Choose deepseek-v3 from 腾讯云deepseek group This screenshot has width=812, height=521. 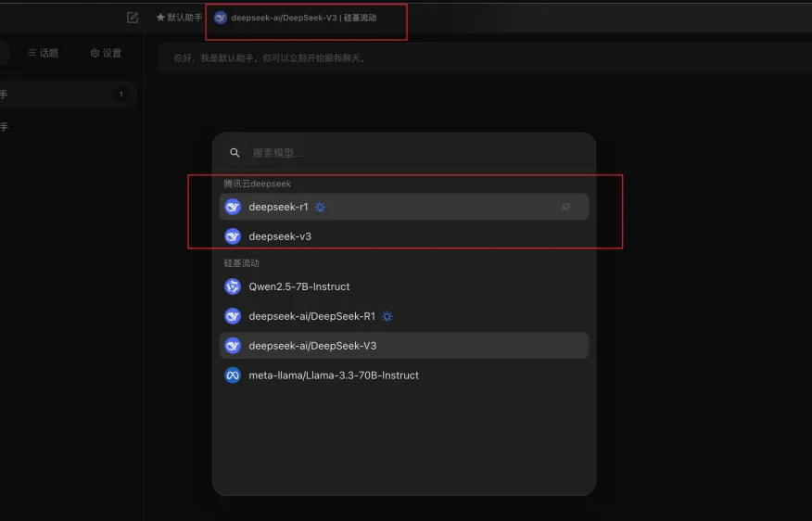tap(280, 236)
